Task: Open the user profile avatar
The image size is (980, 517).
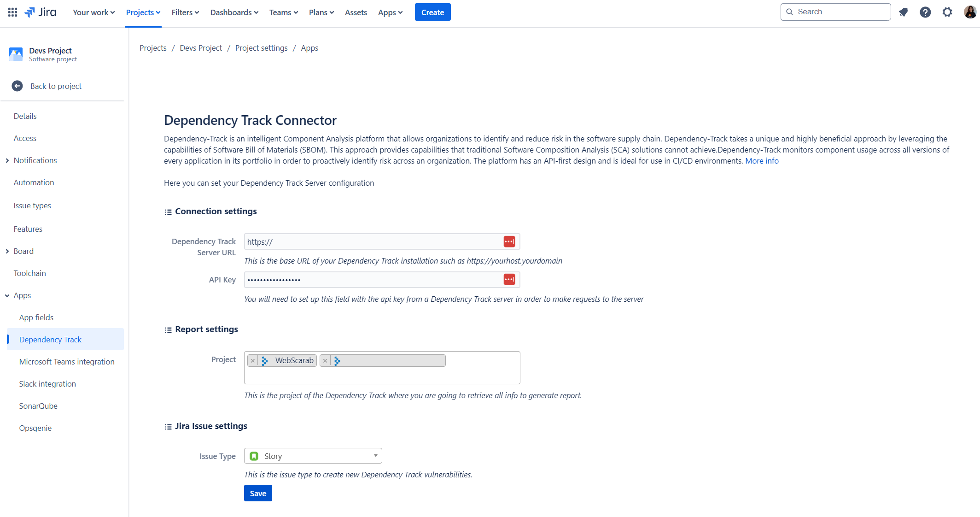Action: [x=970, y=12]
